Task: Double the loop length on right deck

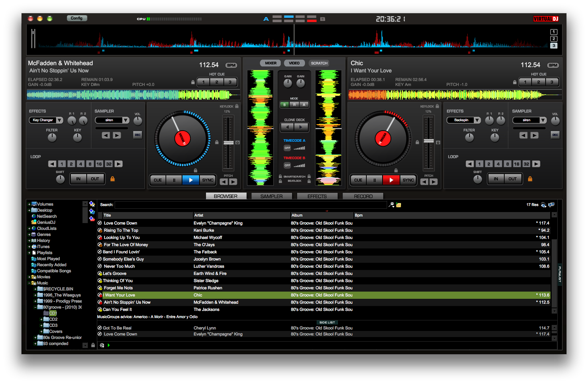Action: tap(536, 164)
